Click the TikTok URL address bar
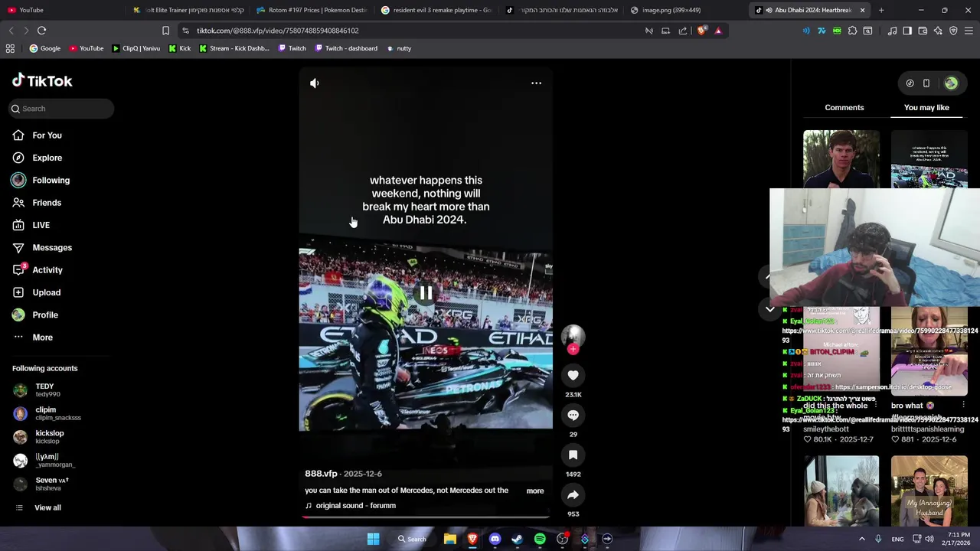Screen dimensions: 980x551 [413, 31]
